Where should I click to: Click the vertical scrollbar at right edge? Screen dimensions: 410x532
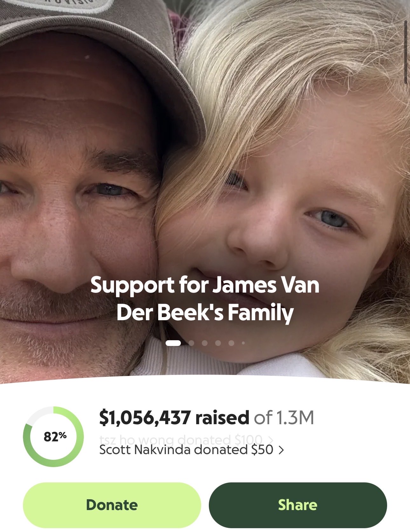tap(406, 52)
